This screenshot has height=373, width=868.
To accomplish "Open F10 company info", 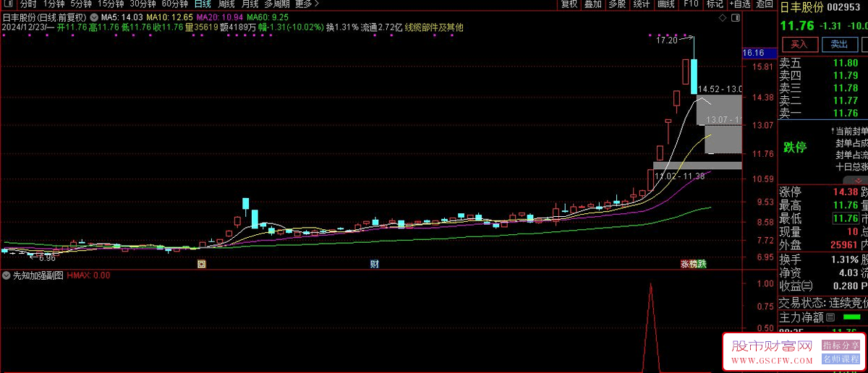I will [691, 4].
